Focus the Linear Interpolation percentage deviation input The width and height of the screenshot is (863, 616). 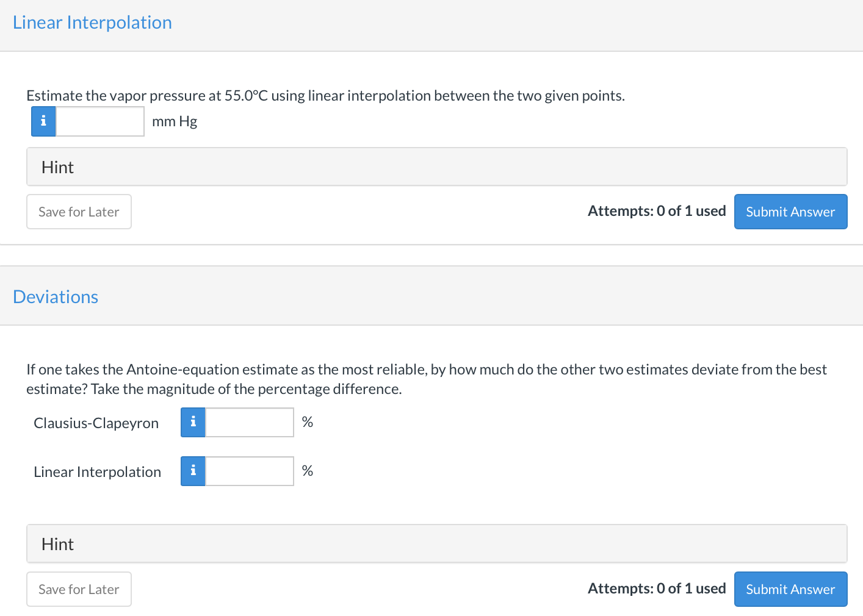[250, 471]
